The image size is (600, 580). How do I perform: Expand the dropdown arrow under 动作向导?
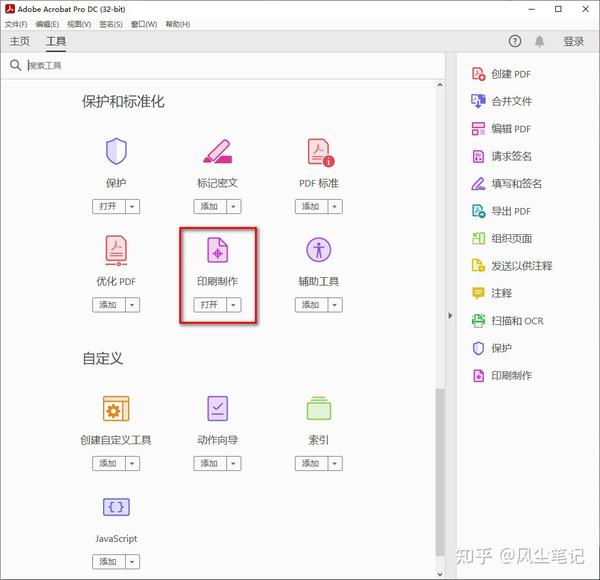point(233,463)
